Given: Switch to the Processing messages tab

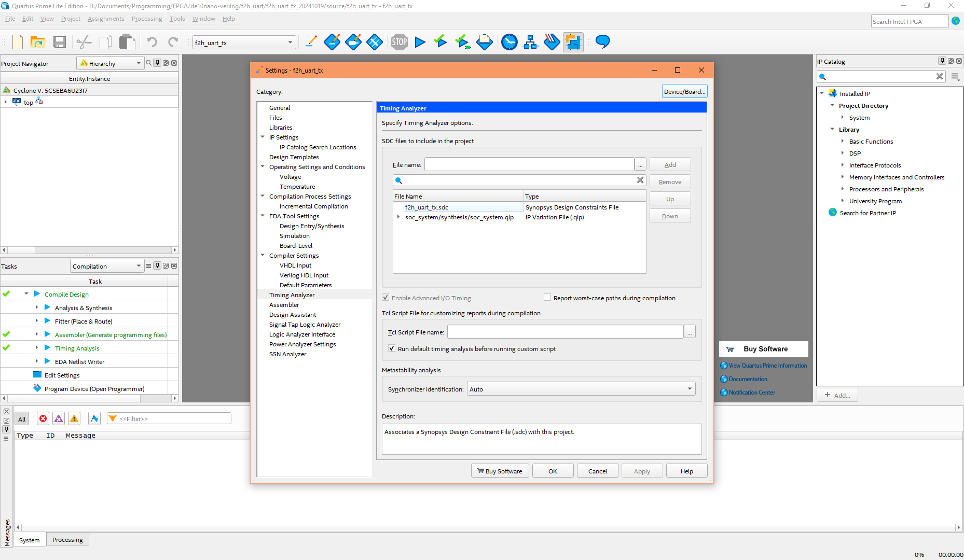Looking at the screenshot, I should pos(67,539).
